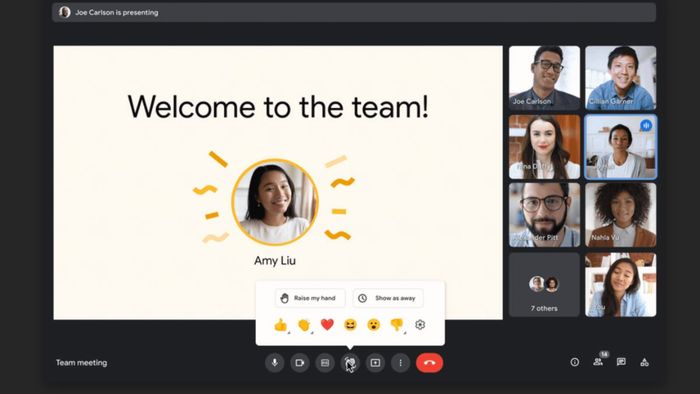This screenshot has height=394, width=700.
Task: Send laughing face reaction
Action: tap(350, 325)
